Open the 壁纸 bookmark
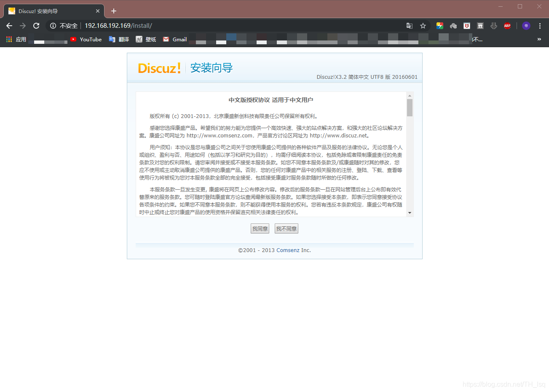 tap(146, 39)
